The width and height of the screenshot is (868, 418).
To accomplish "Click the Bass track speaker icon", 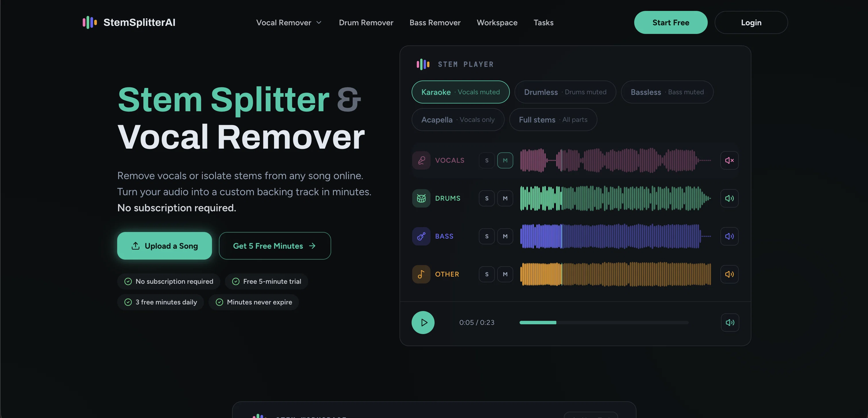I will coord(730,236).
